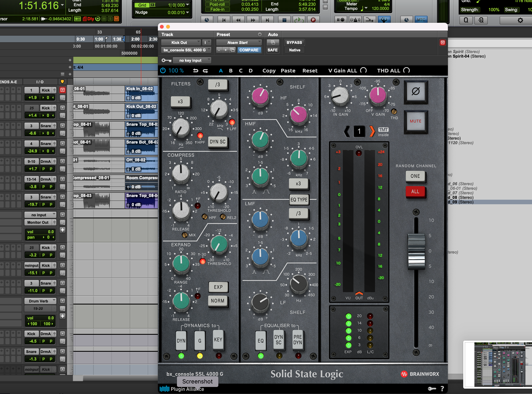Screen dimensions: 532x394
Task: Click the THD screw knob beside V GAIN
Action: [x=394, y=111]
